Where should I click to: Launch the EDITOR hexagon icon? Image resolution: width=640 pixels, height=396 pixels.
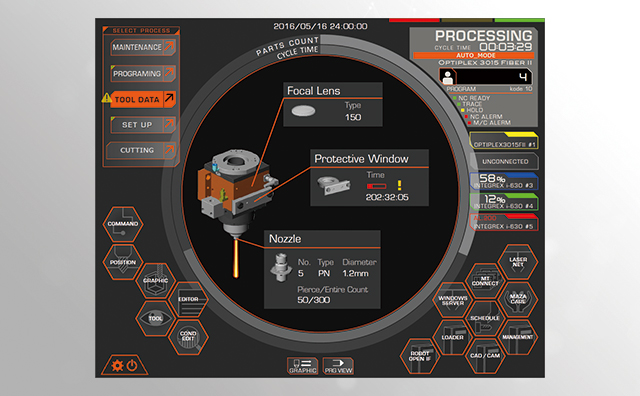(188, 300)
